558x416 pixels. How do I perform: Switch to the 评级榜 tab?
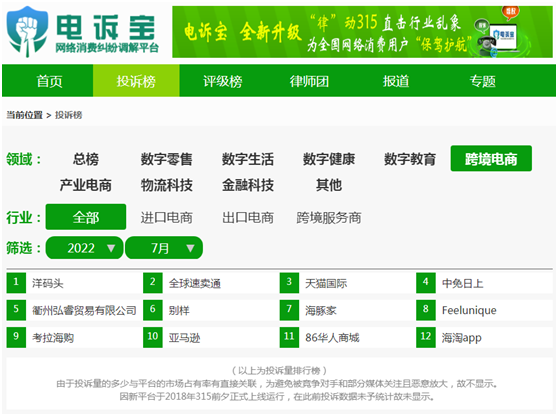pyautogui.click(x=223, y=81)
